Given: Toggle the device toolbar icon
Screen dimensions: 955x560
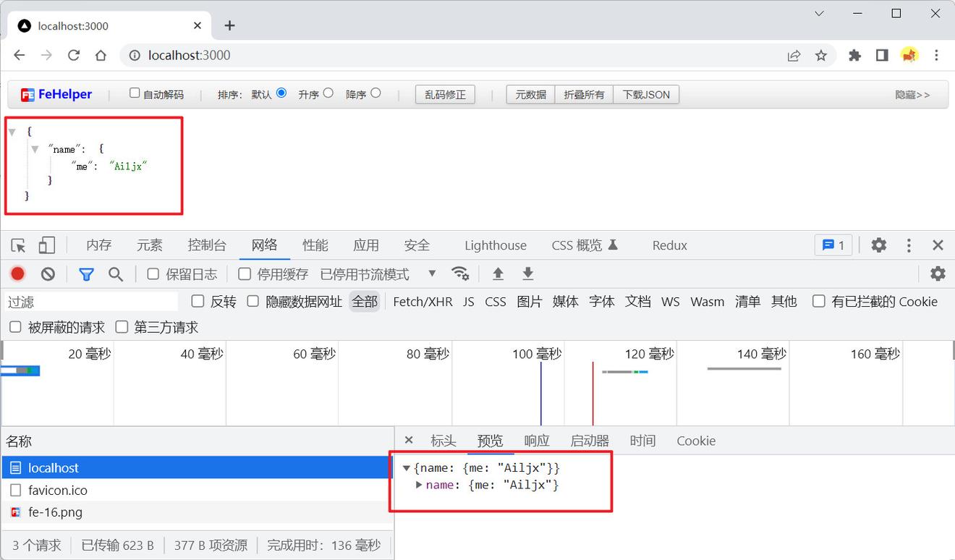Looking at the screenshot, I should click(x=46, y=245).
